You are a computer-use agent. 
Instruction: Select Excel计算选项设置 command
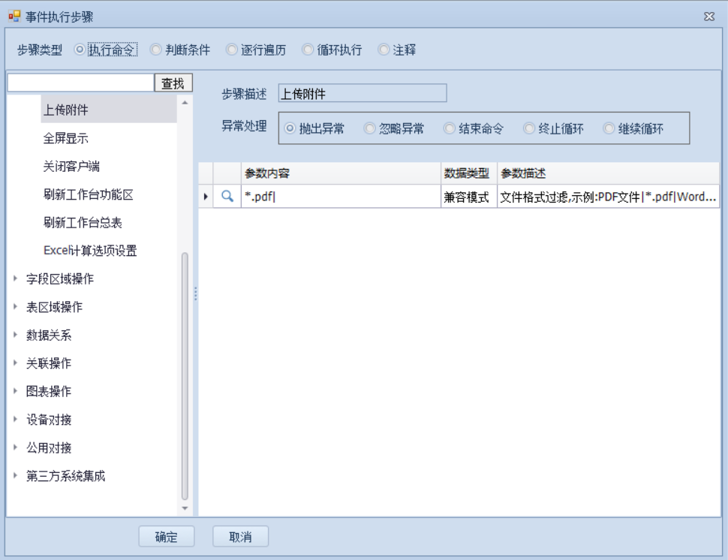click(90, 251)
